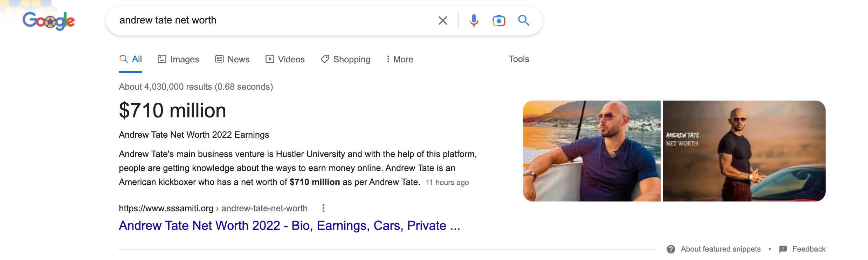
Task: Click the Feedback flag icon
Action: (x=783, y=249)
